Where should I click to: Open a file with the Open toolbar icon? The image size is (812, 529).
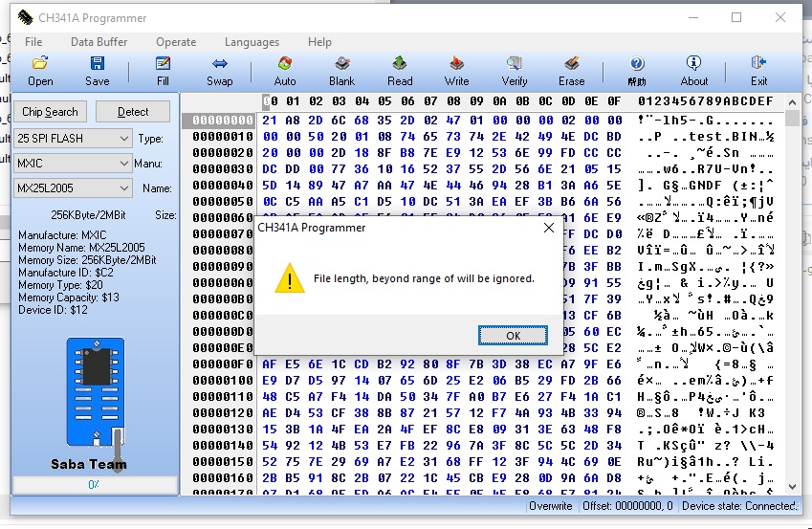pyautogui.click(x=40, y=72)
